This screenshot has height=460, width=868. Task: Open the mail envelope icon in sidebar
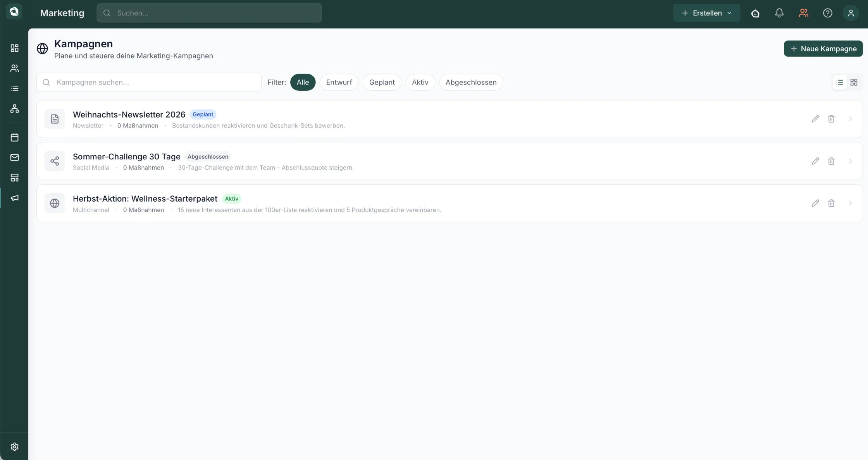coord(14,157)
